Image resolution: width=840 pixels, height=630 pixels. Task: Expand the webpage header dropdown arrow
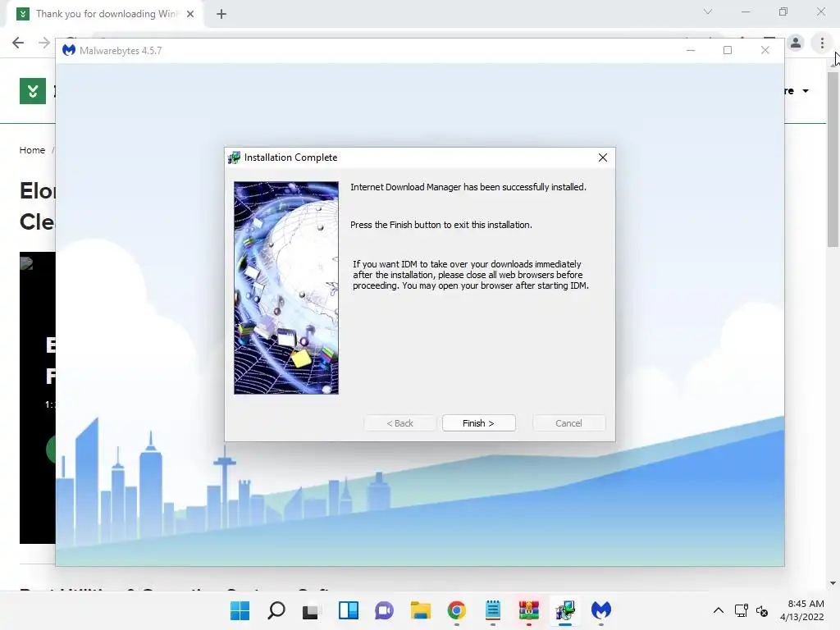coord(806,91)
